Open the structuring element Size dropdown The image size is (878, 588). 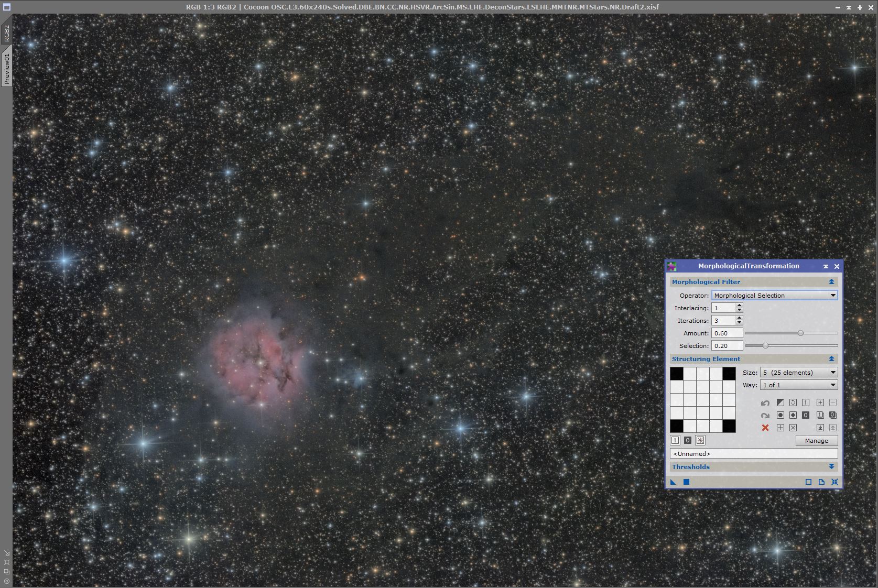coord(799,373)
